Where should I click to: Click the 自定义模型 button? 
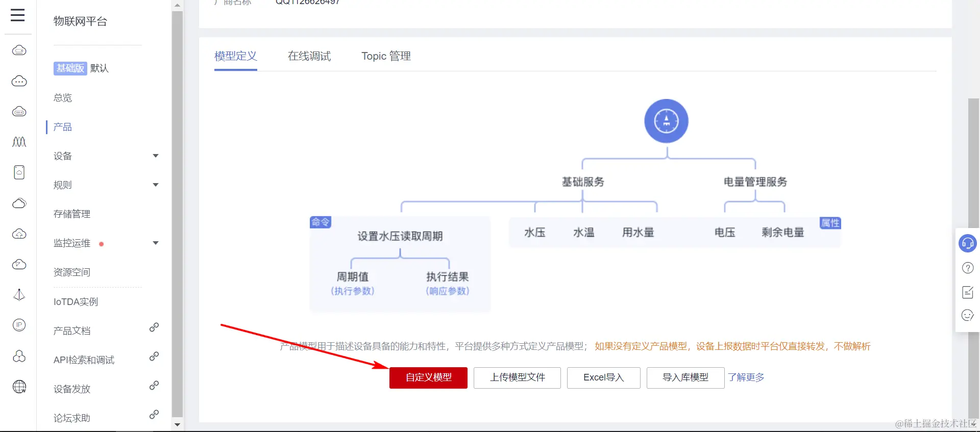[x=428, y=377]
